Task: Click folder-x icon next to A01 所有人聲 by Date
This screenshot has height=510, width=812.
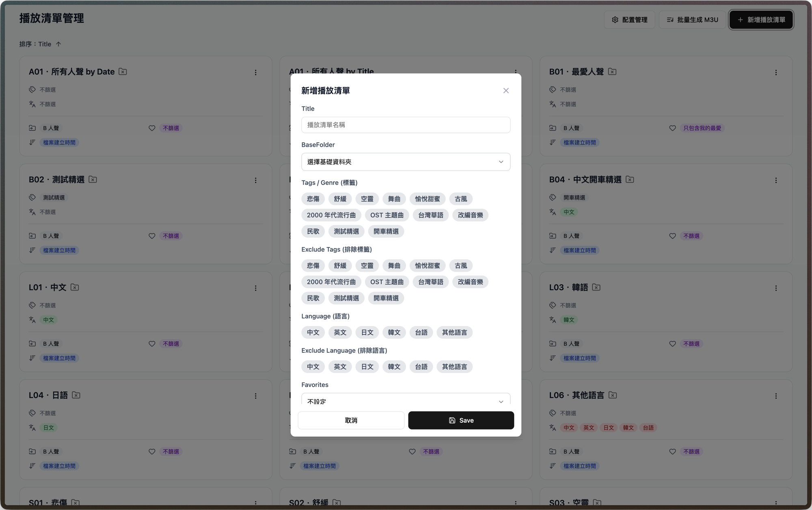Action: click(123, 72)
